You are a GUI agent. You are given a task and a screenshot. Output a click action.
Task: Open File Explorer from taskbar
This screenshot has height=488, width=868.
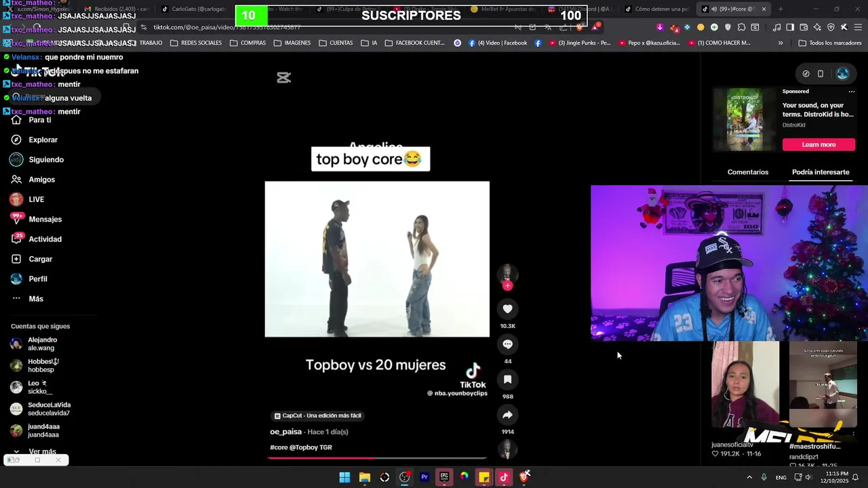coord(365,477)
